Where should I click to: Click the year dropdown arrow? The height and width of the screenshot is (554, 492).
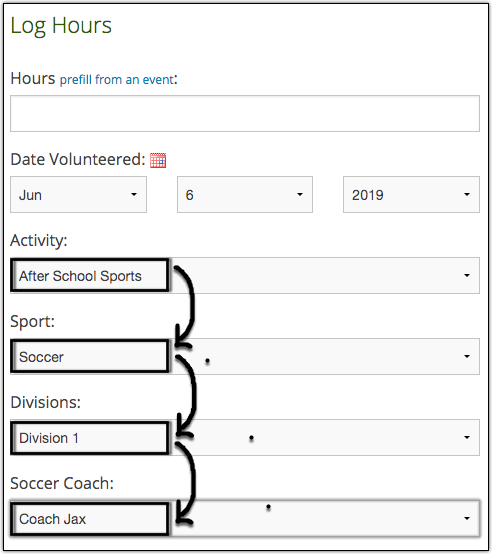pos(467,194)
